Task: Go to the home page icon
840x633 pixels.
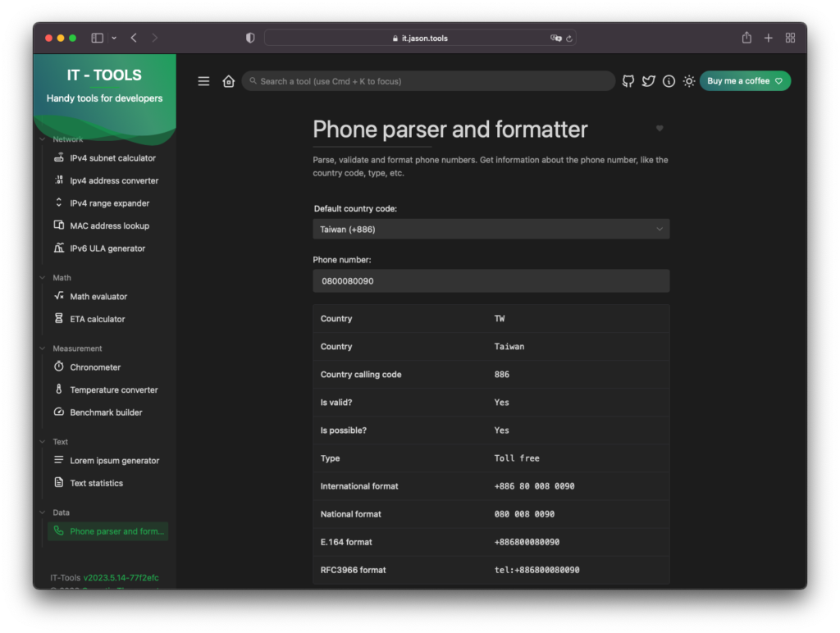Action: click(229, 81)
